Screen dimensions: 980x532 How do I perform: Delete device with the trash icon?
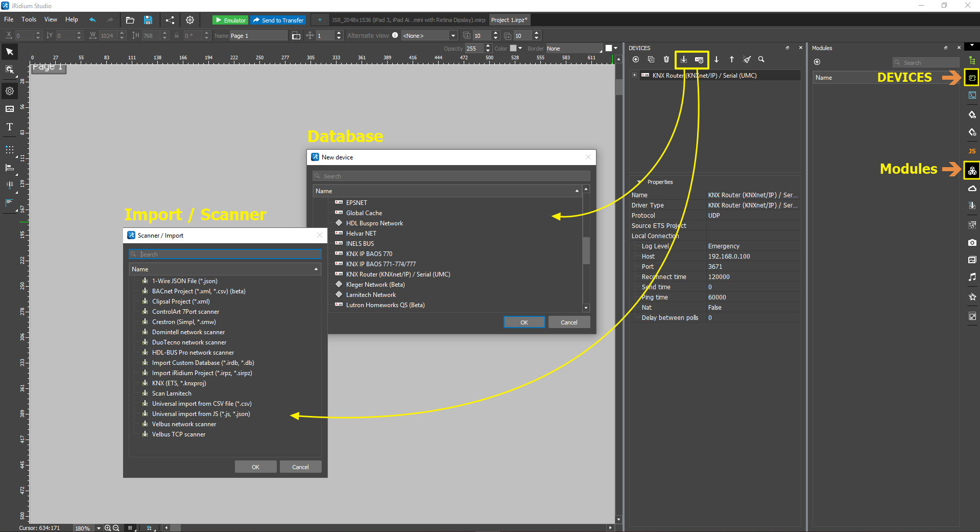[666, 60]
